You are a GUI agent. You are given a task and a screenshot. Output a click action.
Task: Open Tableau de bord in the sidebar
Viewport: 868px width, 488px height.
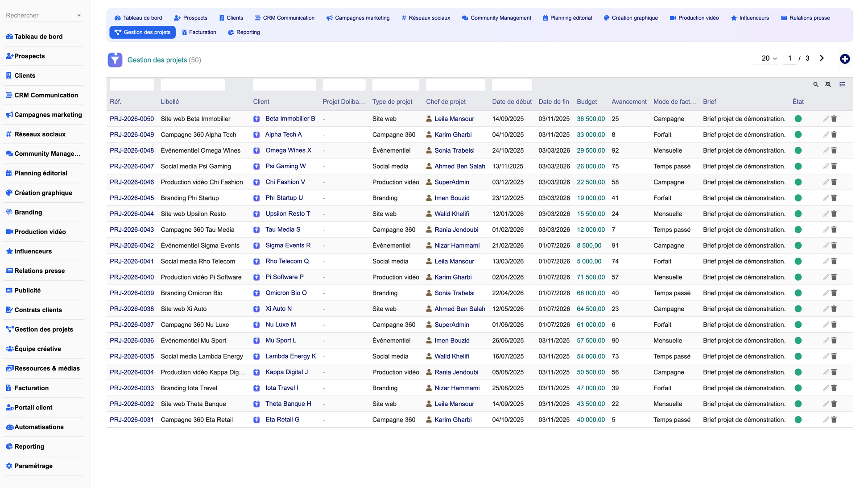pos(38,37)
